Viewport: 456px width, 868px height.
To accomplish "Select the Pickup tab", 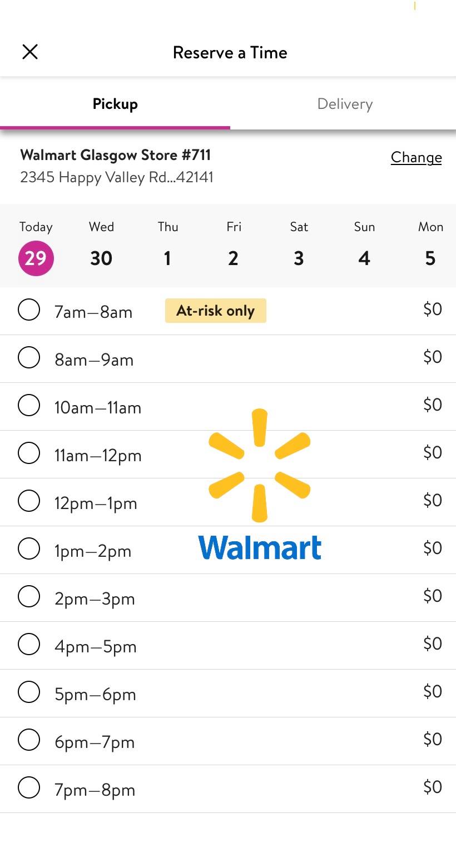I will (x=115, y=104).
